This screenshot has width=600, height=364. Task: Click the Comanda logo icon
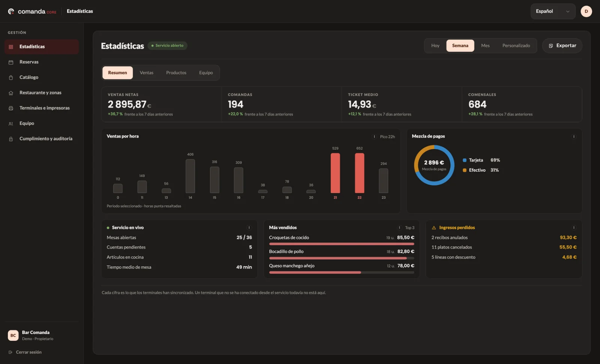[x=11, y=12]
